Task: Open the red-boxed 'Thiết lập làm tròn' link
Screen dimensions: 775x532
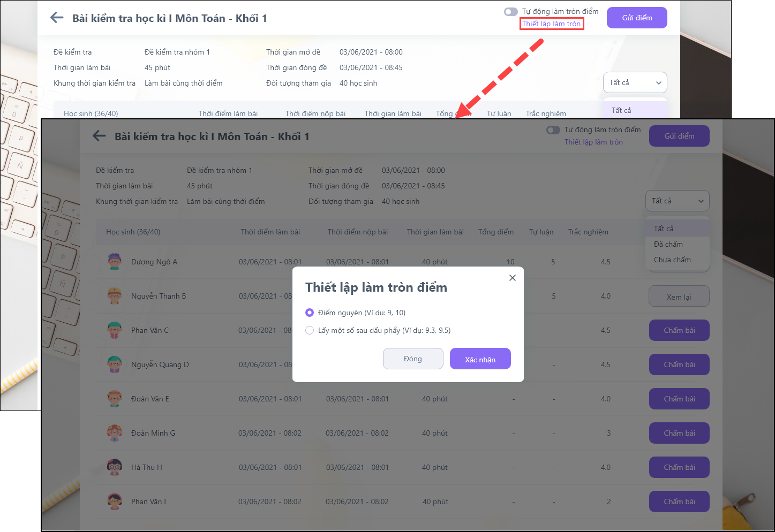Action: coord(551,24)
